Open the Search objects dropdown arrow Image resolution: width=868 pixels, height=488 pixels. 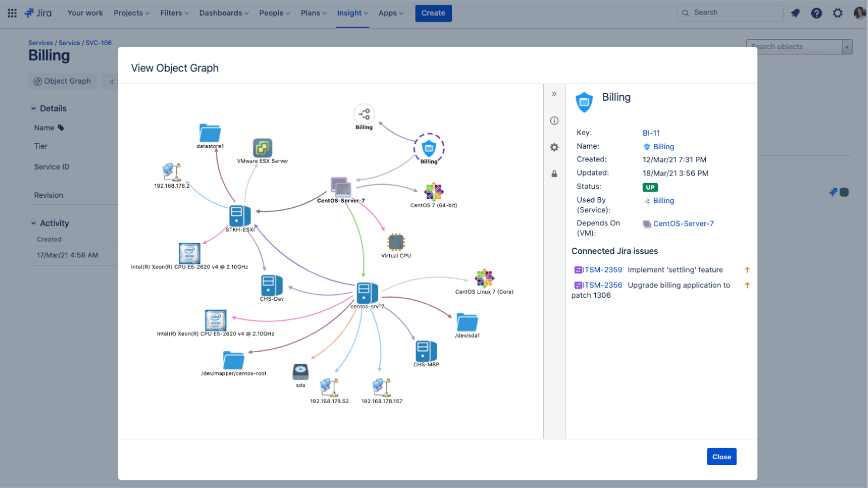[x=847, y=46]
